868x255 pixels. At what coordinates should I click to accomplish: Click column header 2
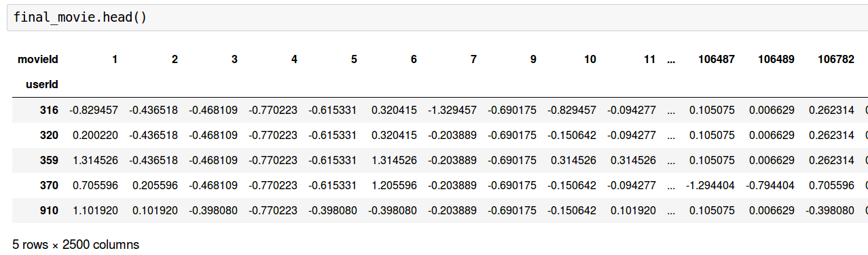(x=175, y=60)
